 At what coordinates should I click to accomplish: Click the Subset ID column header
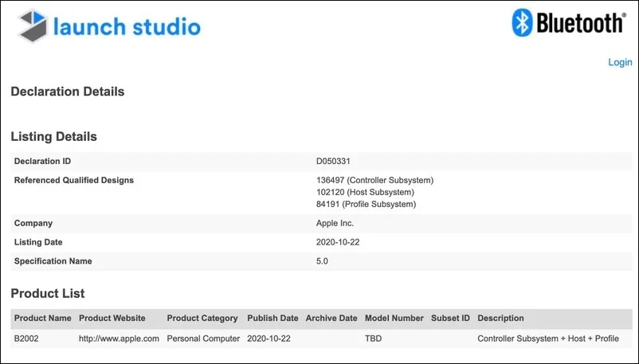click(x=451, y=318)
